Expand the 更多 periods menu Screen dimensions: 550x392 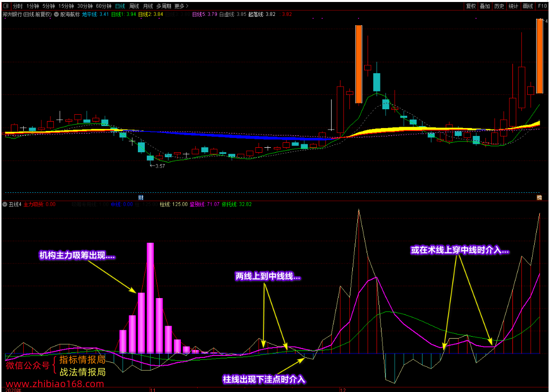tap(181, 6)
